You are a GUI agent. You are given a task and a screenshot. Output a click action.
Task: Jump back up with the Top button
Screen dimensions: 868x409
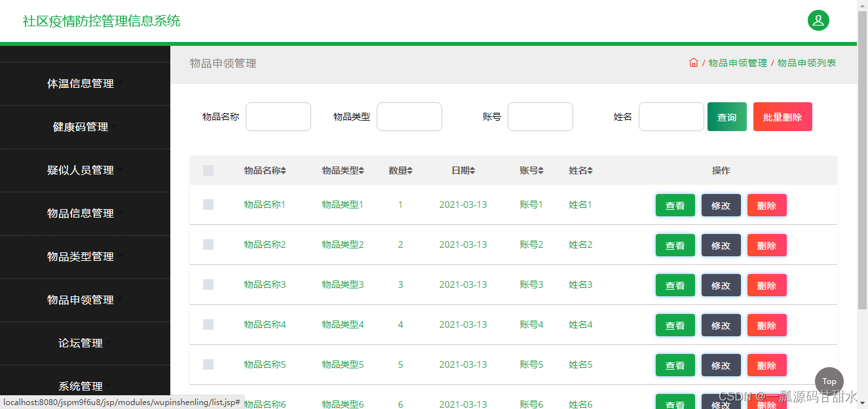pos(829,381)
